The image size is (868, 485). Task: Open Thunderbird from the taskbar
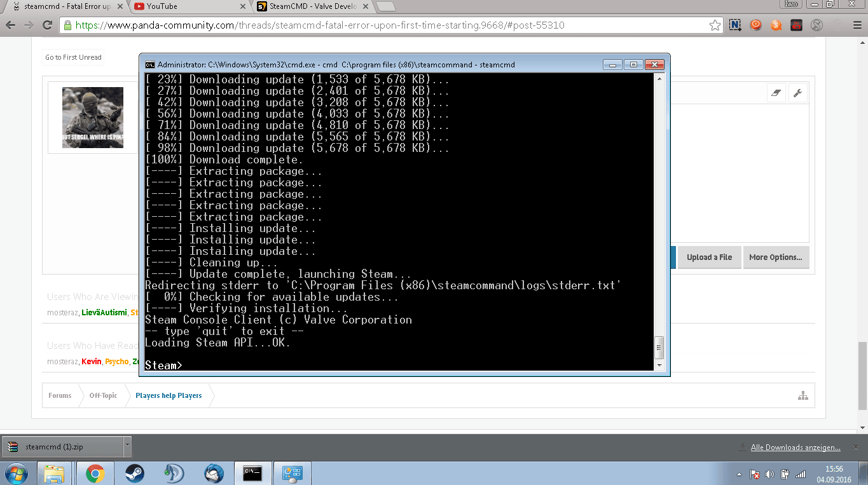(x=214, y=474)
